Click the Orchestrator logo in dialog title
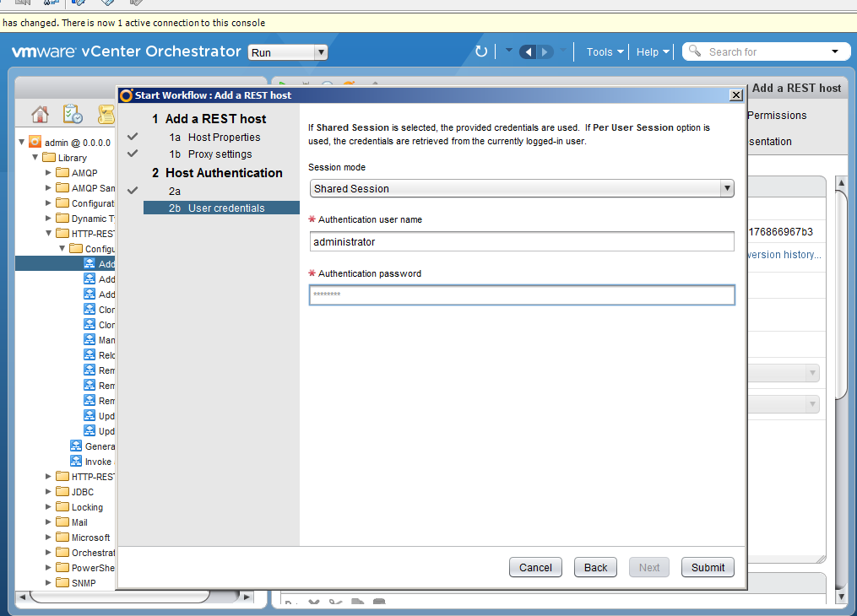The width and height of the screenshot is (857, 616). point(127,95)
